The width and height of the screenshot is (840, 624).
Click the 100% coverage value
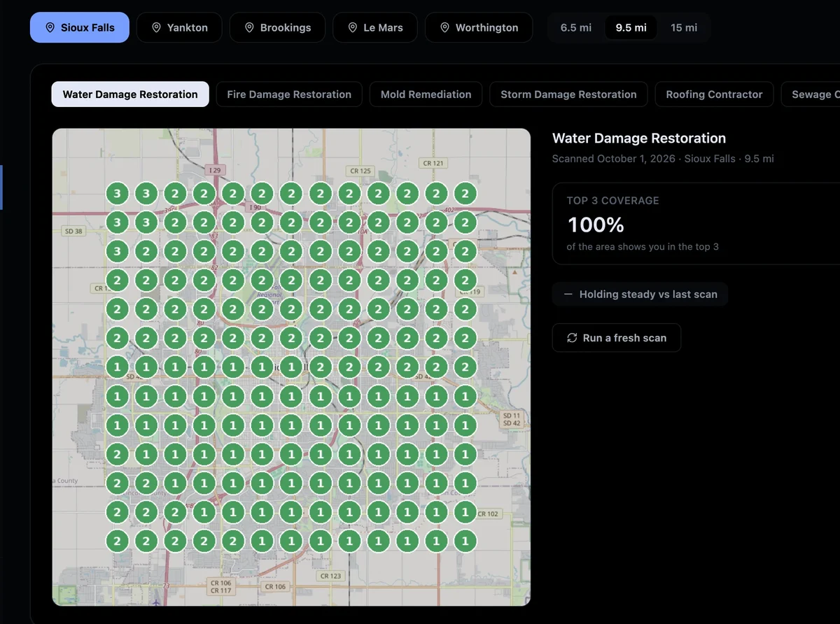(x=596, y=225)
